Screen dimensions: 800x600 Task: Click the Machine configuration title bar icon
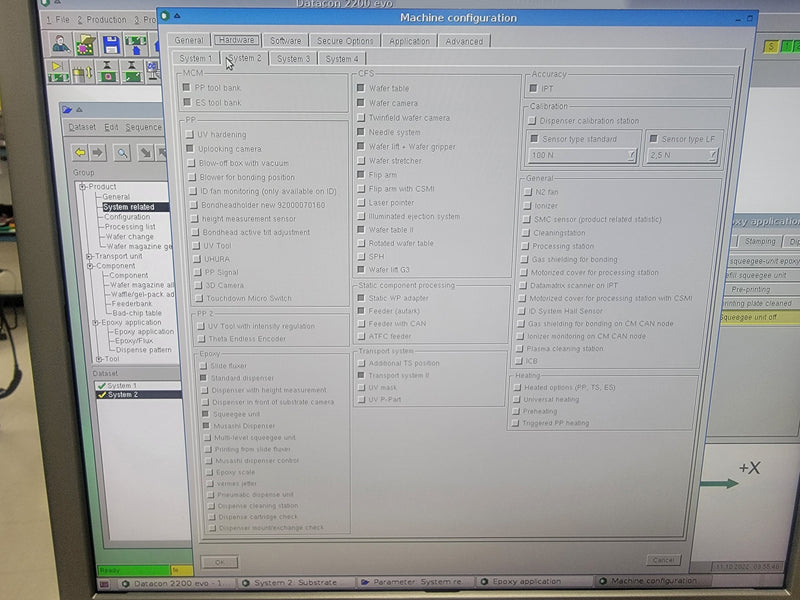click(x=164, y=16)
